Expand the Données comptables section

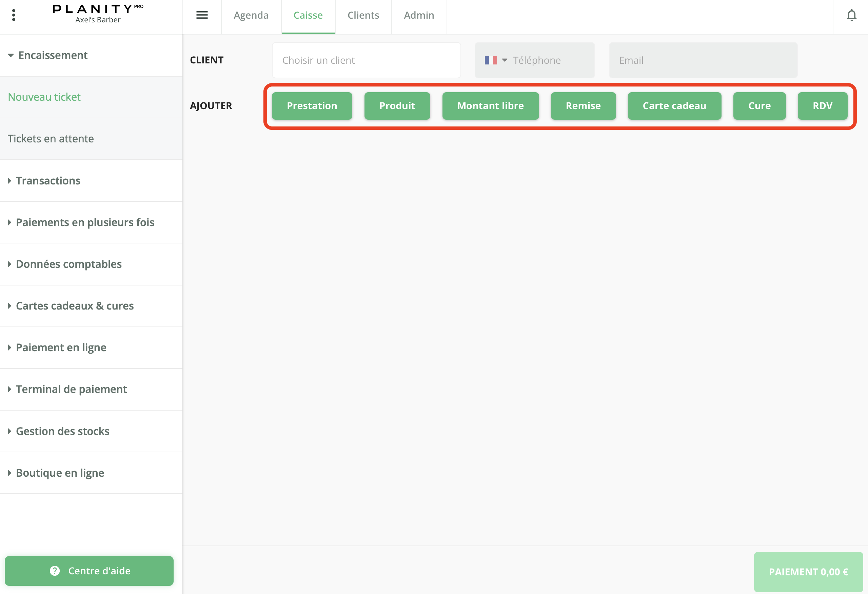[x=69, y=264]
